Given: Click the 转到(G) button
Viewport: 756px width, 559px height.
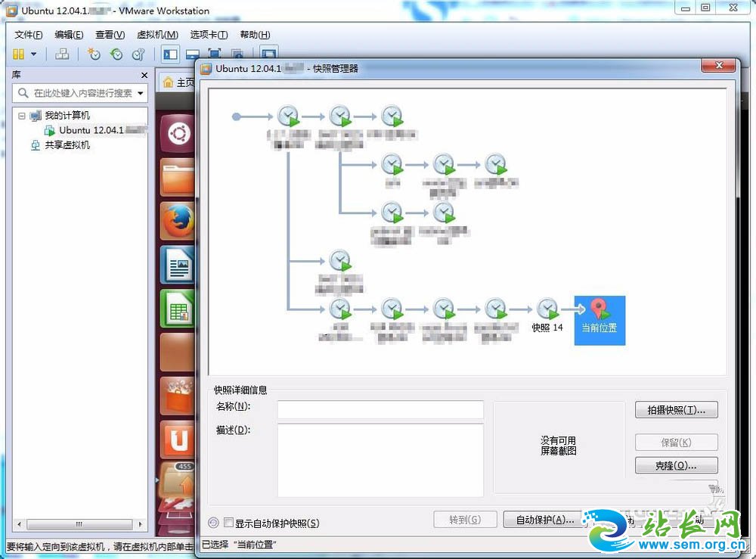Looking at the screenshot, I should (x=465, y=520).
